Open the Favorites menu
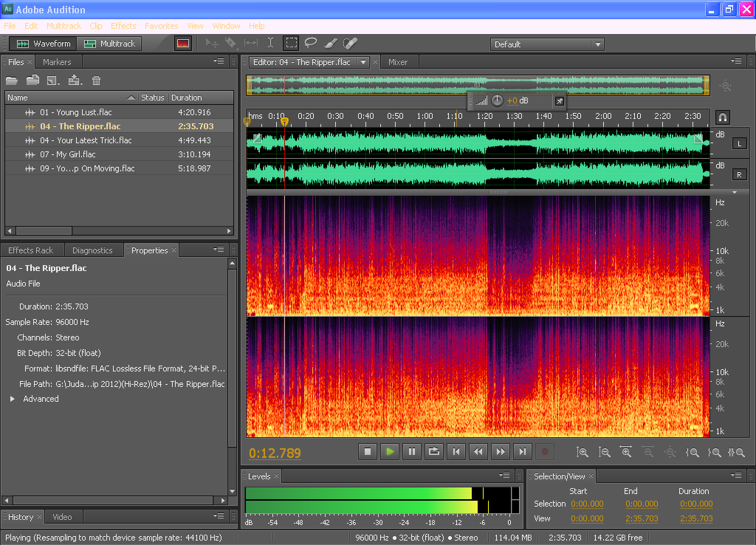 coord(162,26)
